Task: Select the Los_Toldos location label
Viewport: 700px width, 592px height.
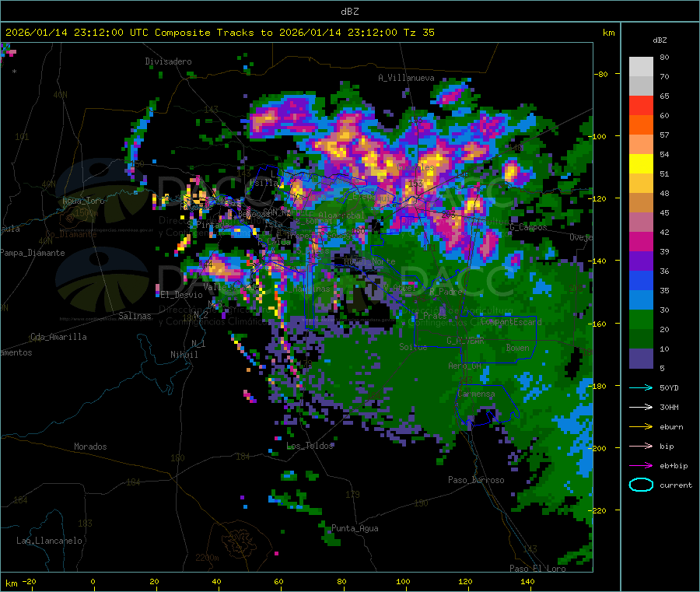Action: click(x=310, y=446)
